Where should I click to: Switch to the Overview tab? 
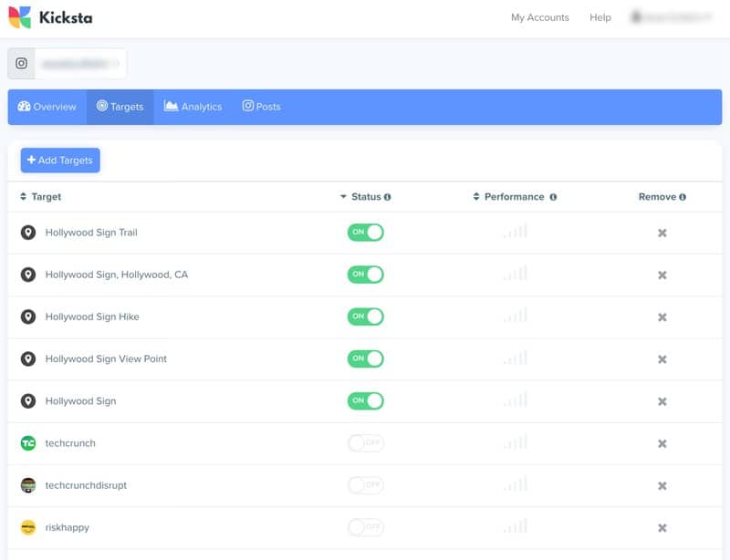pos(47,107)
